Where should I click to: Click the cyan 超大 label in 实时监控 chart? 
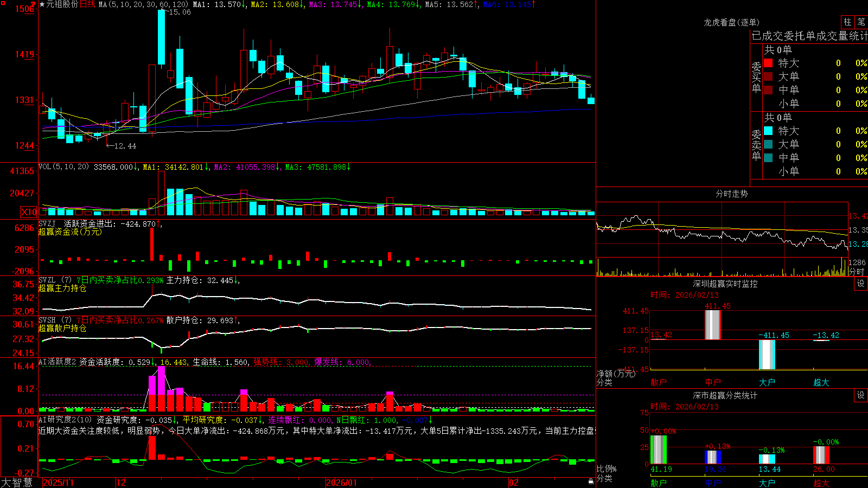(x=821, y=382)
